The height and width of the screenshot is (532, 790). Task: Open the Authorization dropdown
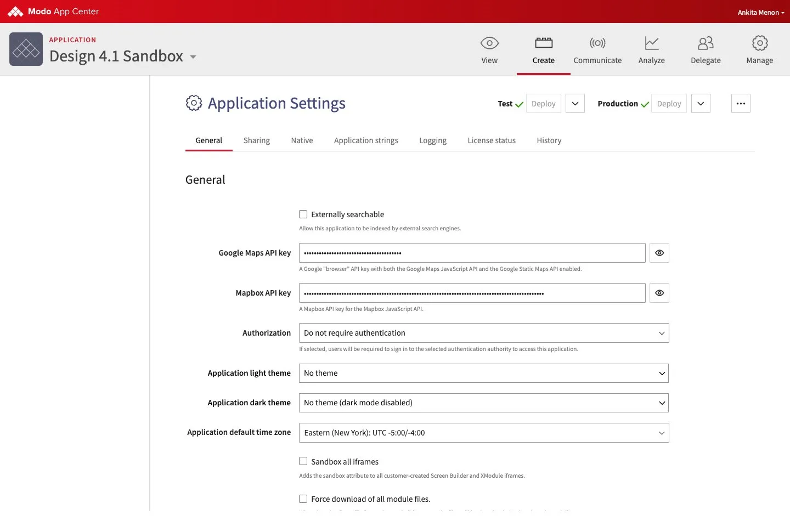[484, 333]
